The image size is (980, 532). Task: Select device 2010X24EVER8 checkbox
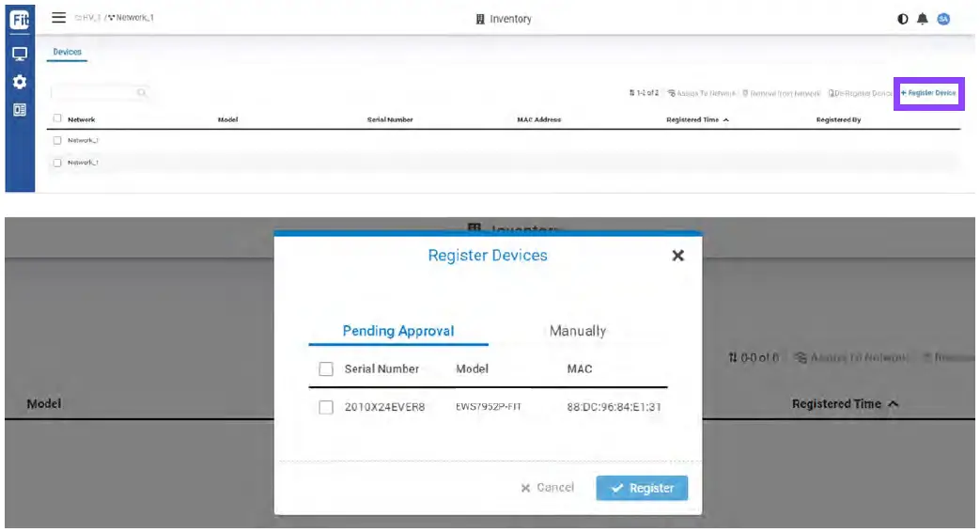(x=326, y=408)
